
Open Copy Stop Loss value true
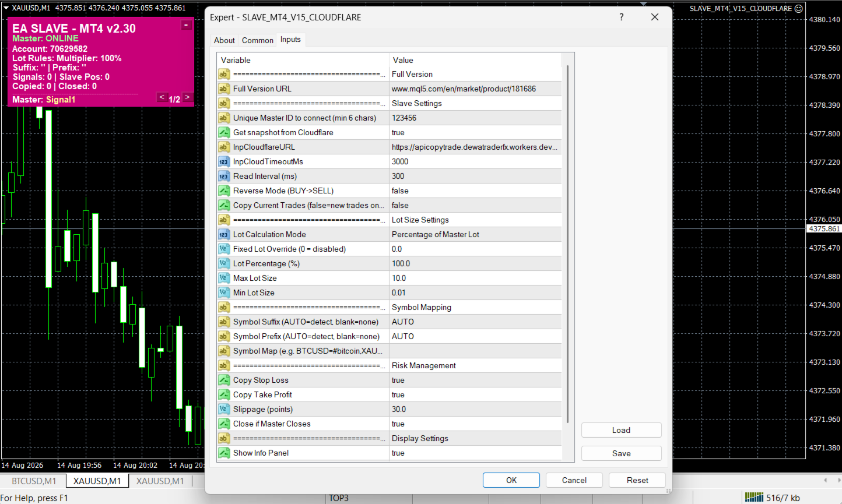click(475, 380)
